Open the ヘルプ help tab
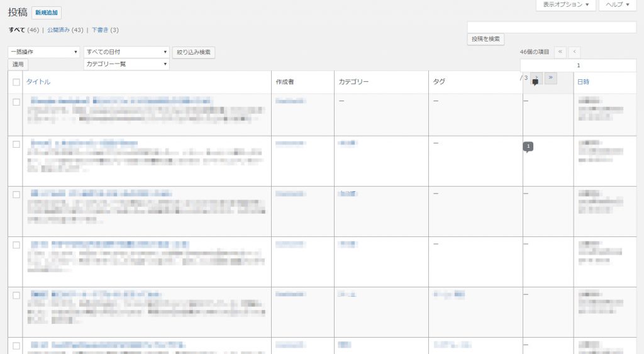This screenshot has width=644, height=354. tap(618, 4)
